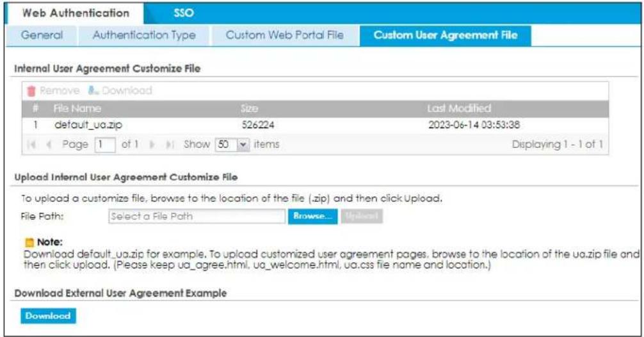The width and height of the screenshot is (644, 337).
Task: Click the Last Modified column header
Action: click(459, 108)
